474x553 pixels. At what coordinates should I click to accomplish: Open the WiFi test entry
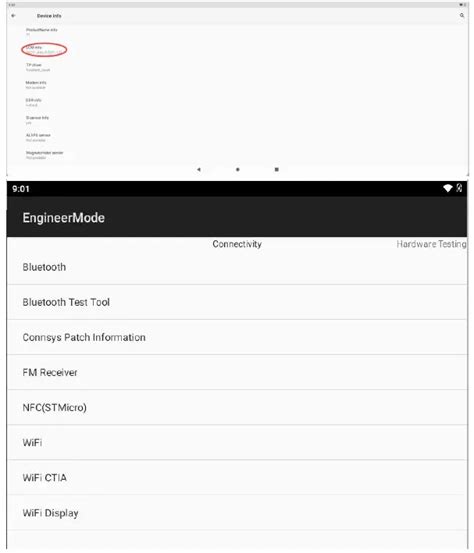[x=237, y=442]
